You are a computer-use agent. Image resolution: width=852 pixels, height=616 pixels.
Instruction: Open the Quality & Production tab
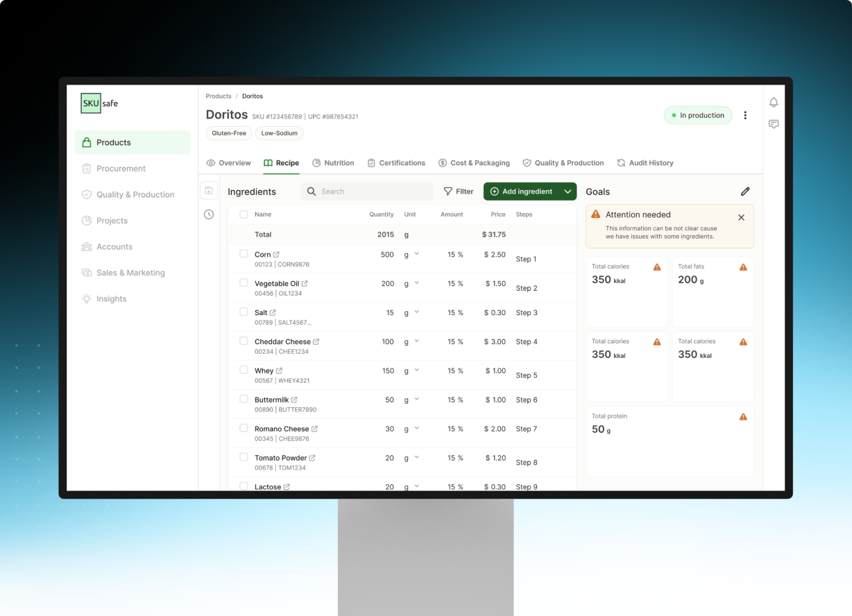coord(563,163)
